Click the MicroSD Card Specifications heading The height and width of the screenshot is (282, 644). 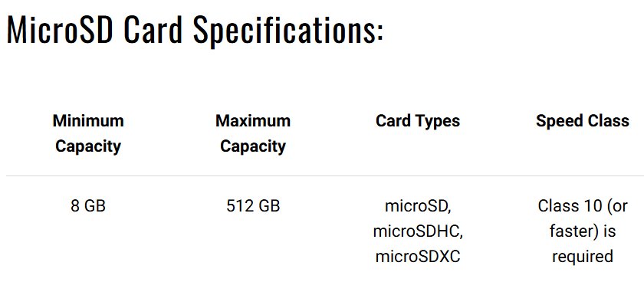point(195,31)
